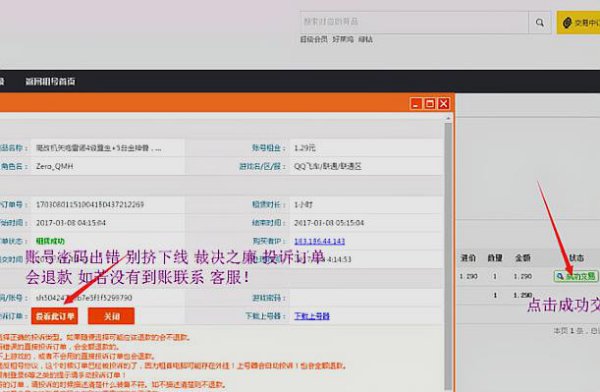Select role name value Zero_QMH

pyautogui.click(x=54, y=166)
